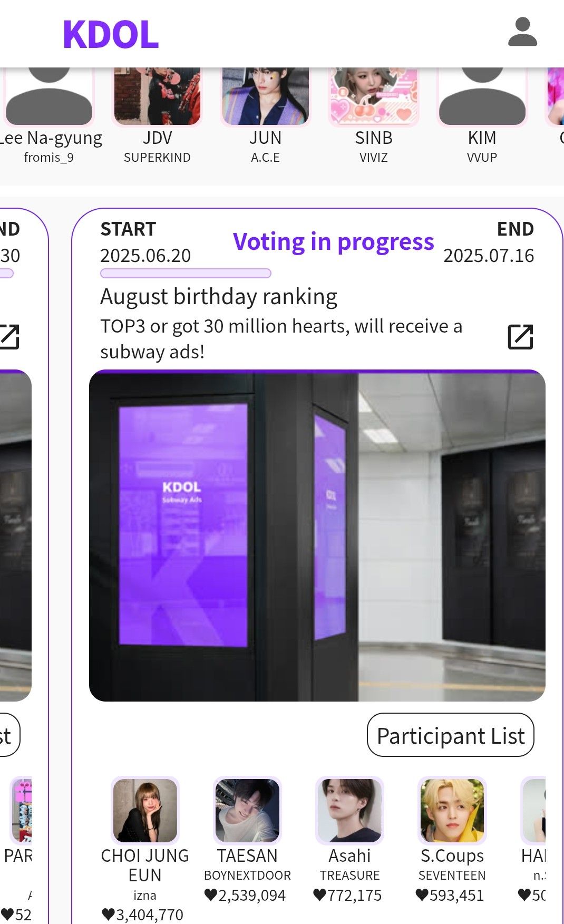Open the user profile icon
Image resolution: width=564 pixels, height=924 pixels.
522,33
